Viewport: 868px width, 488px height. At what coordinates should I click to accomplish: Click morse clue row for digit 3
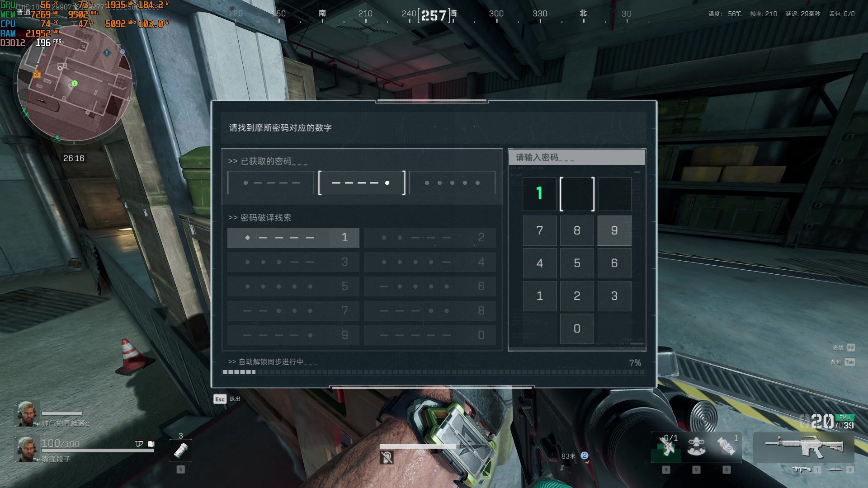pos(293,262)
